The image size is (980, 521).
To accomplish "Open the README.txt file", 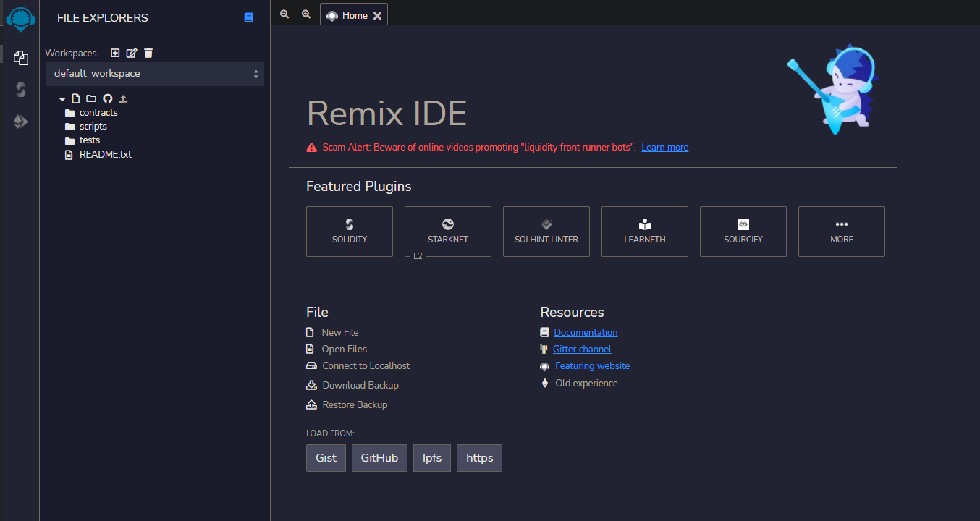I will coord(105,154).
